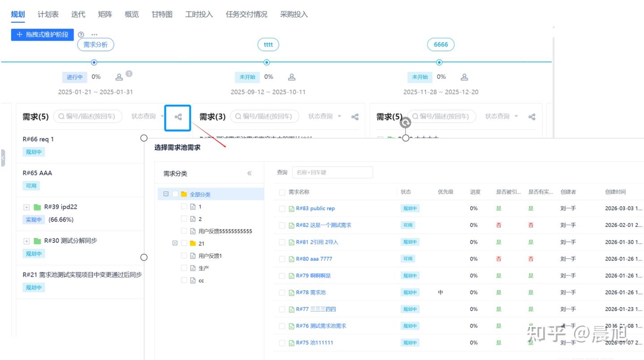Click the requirement-pool tree icon in 需求分析 column

(x=178, y=117)
